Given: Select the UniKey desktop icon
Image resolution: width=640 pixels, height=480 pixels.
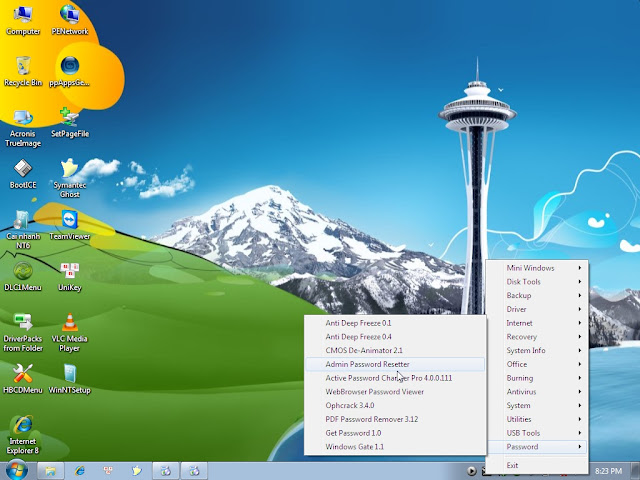Looking at the screenshot, I should coord(70,276).
